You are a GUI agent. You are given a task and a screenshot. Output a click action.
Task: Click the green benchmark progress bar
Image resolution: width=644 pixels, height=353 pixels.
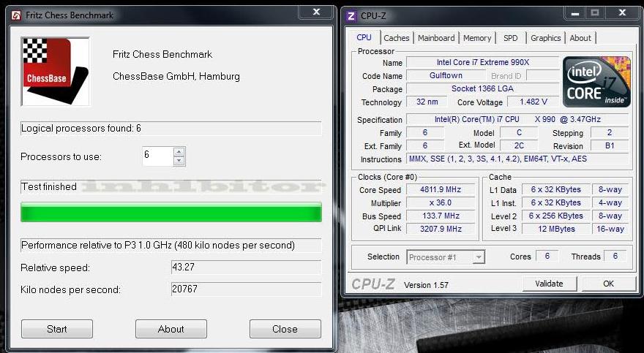coord(171,213)
